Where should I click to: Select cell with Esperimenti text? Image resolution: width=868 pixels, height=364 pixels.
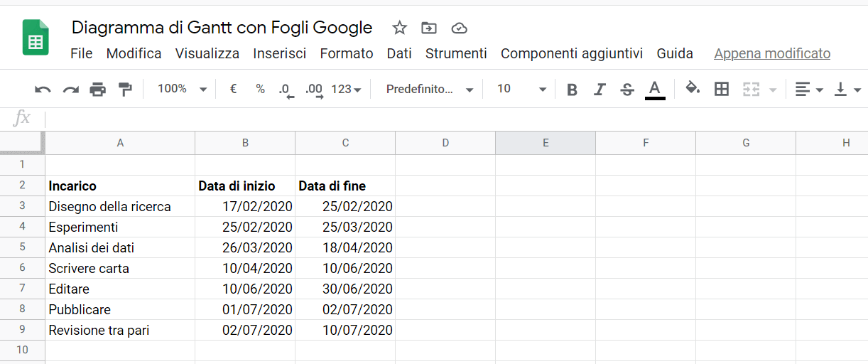pyautogui.click(x=120, y=227)
